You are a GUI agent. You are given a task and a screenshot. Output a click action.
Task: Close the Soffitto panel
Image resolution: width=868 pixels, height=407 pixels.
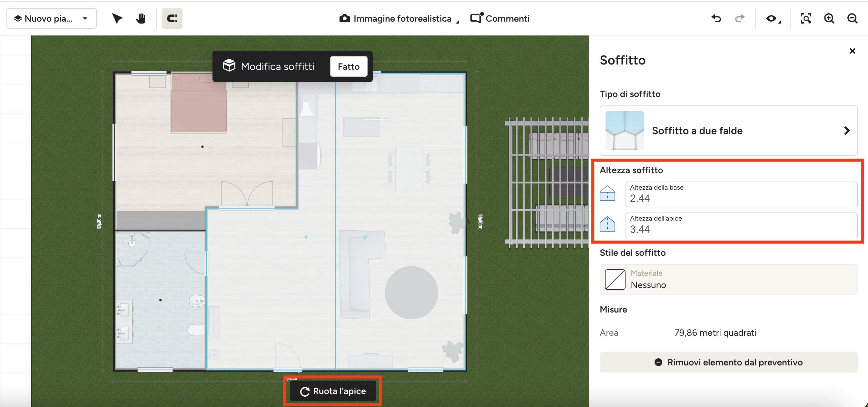(x=852, y=51)
